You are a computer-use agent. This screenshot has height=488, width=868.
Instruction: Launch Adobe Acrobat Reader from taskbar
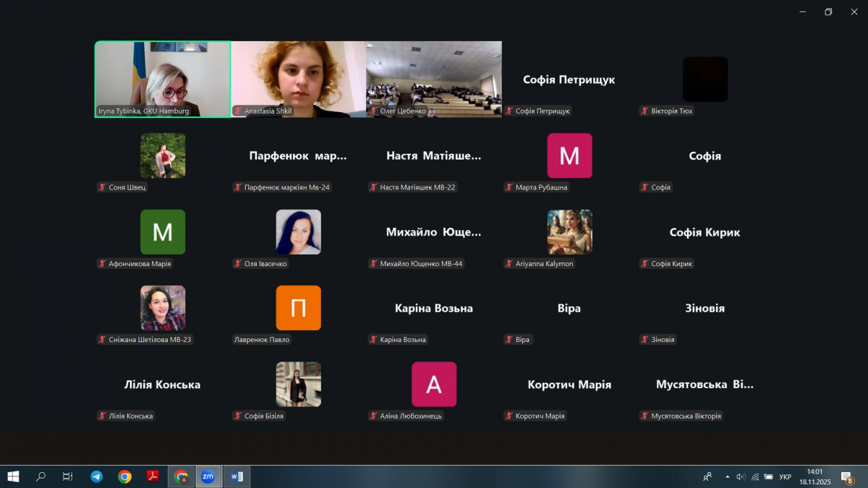(x=153, y=476)
